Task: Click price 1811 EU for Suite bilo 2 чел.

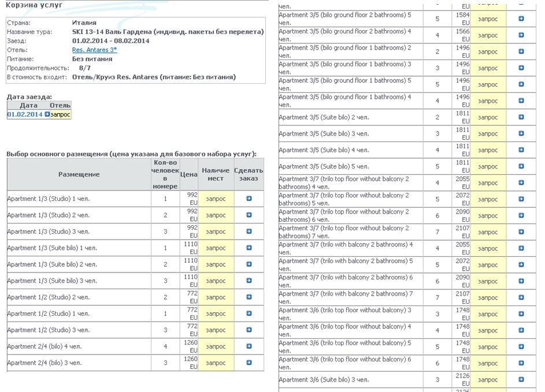Action: click(x=462, y=117)
